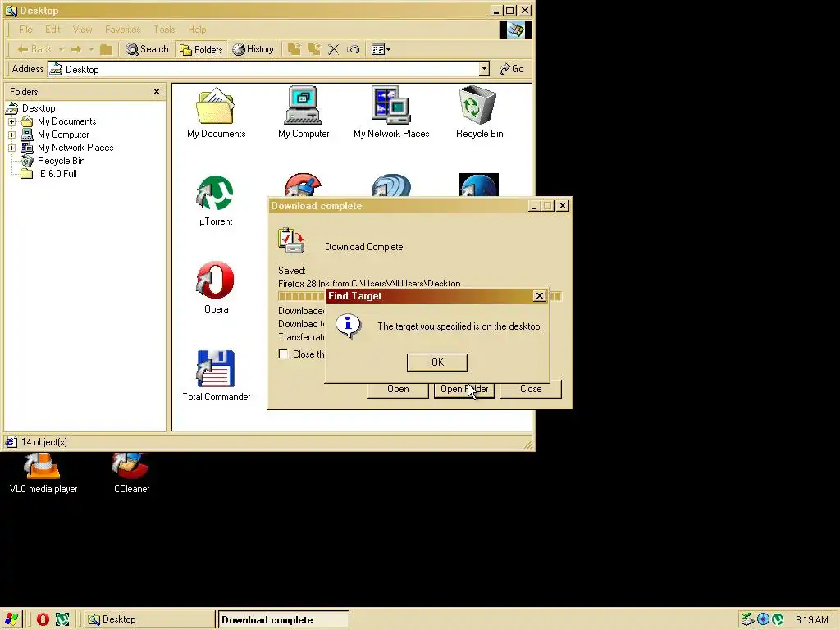Click the Move To toolbar icon
Screen dimensions: 840x630
(294, 49)
